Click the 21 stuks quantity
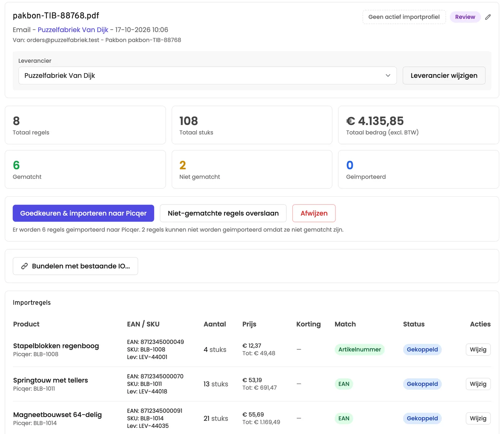504x434 pixels. pos(216,419)
